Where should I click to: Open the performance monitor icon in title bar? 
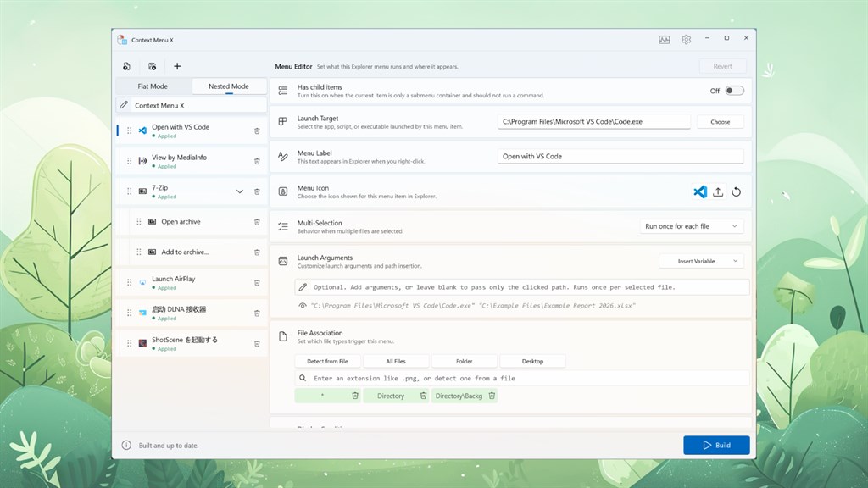tap(665, 39)
